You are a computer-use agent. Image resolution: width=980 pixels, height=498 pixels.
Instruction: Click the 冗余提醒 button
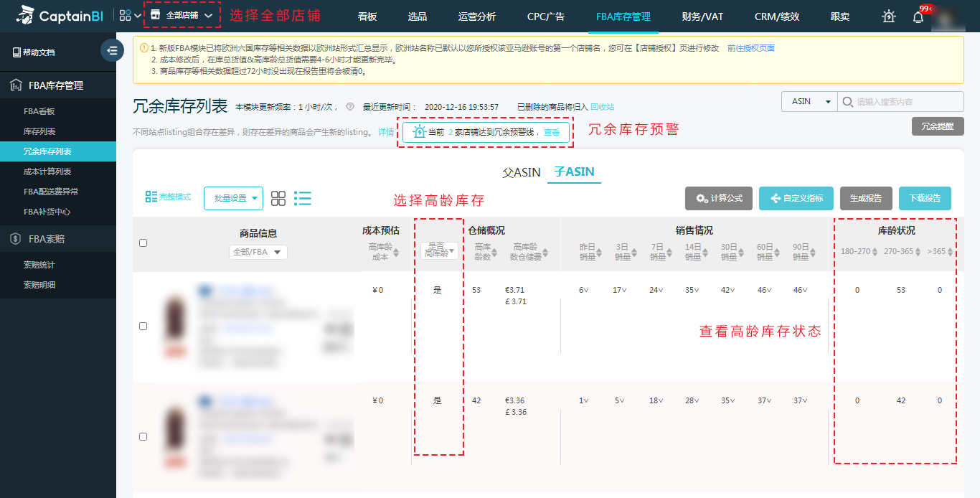pyautogui.click(x=938, y=126)
